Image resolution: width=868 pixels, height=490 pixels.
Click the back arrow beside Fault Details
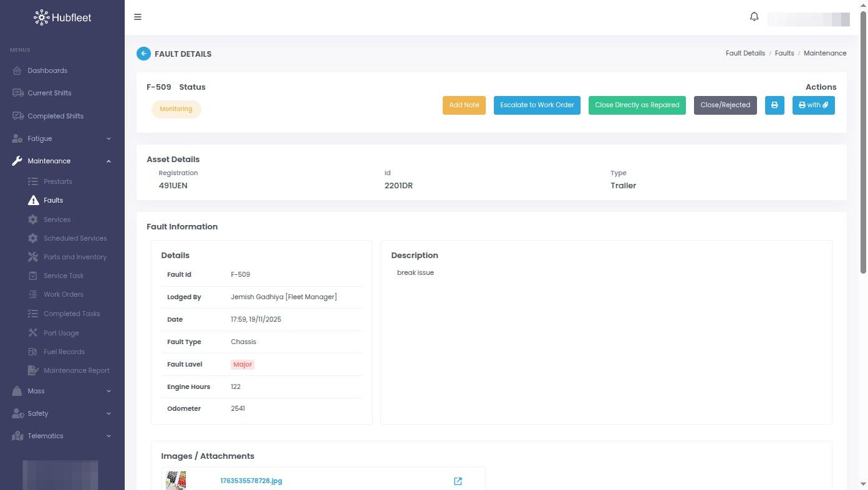click(143, 54)
